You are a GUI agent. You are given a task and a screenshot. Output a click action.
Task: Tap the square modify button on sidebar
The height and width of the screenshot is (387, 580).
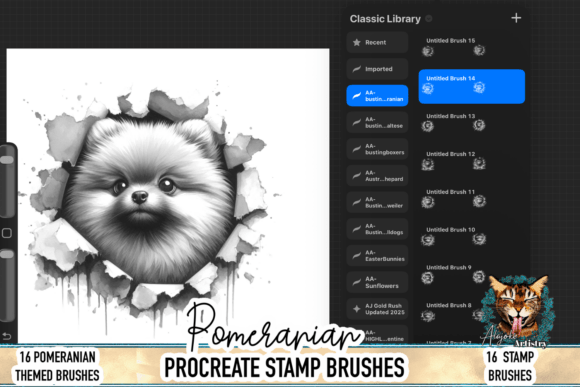(7, 233)
